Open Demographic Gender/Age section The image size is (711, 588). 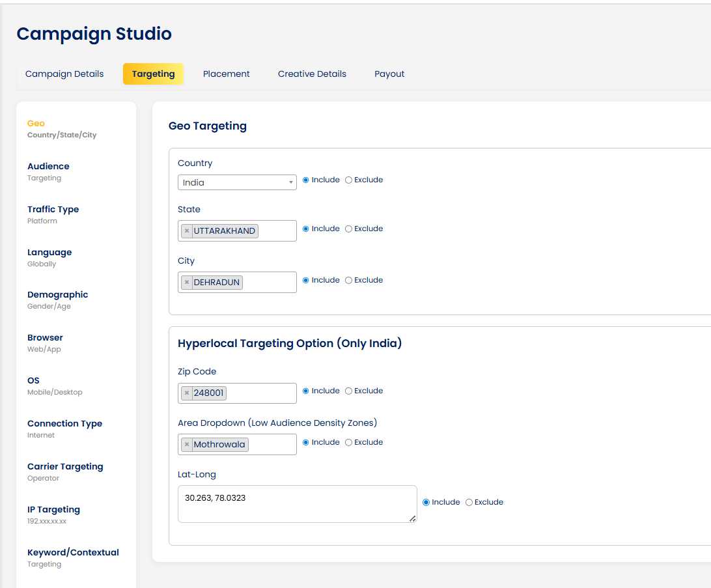tap(57, 300)
